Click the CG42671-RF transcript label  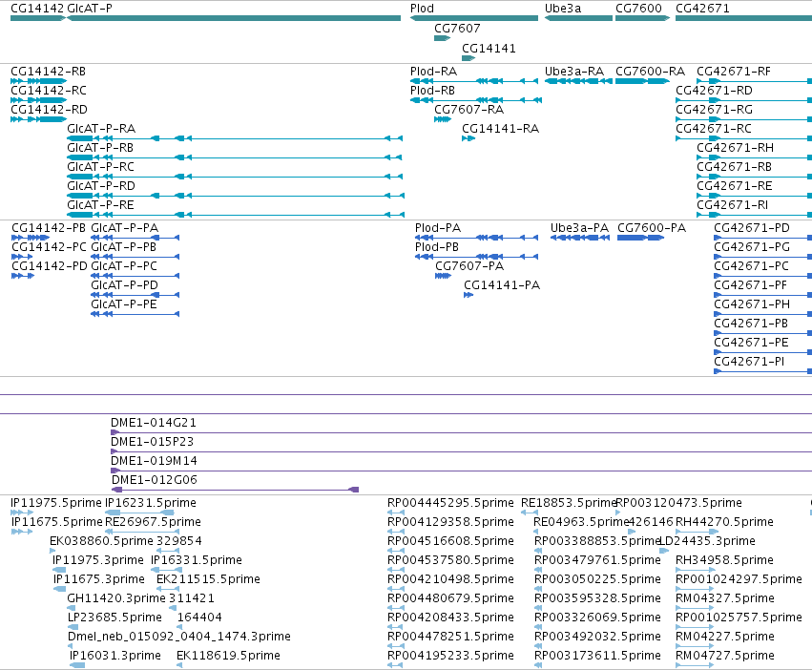[734, 71]
